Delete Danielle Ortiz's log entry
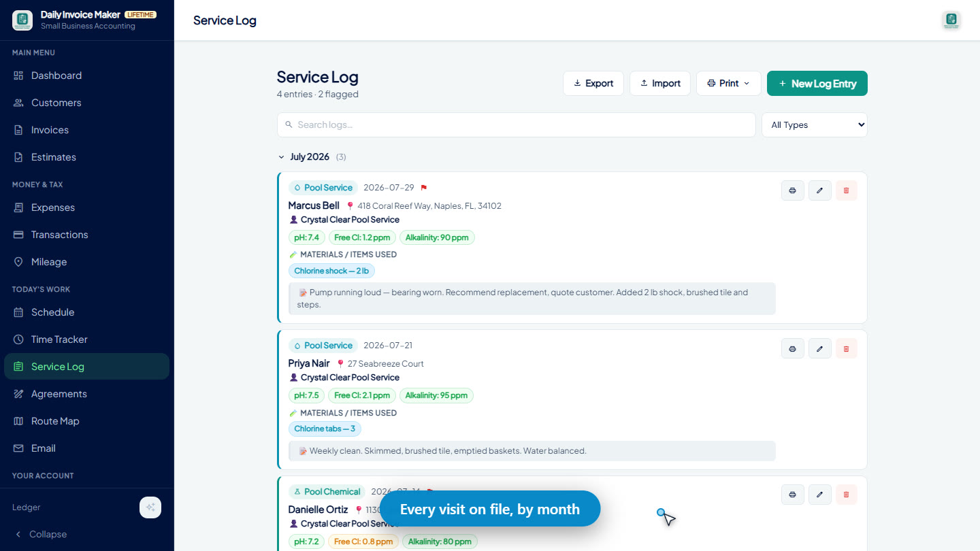Screen dimensions: 980x551 click(847, 495)
